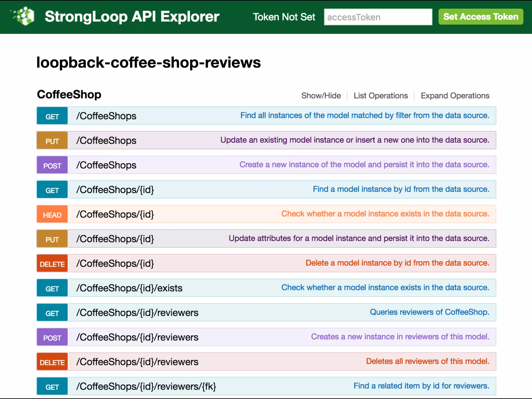The height and width of the screenshot is (399, 532).
Task: Expand GET /CoffeeShops/{id}/exists operation
Action: (129, 288)
